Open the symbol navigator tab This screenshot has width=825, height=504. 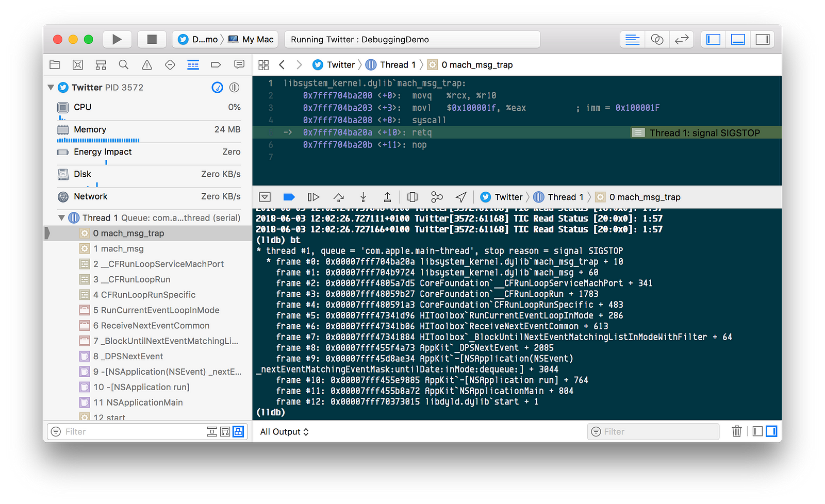[101, 64]
